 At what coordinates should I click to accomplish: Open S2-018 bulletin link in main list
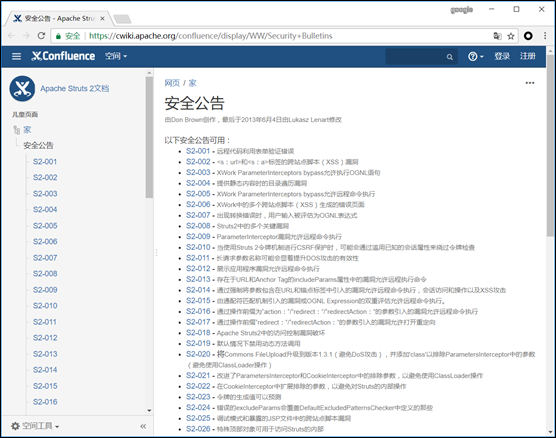coord(198,333)
